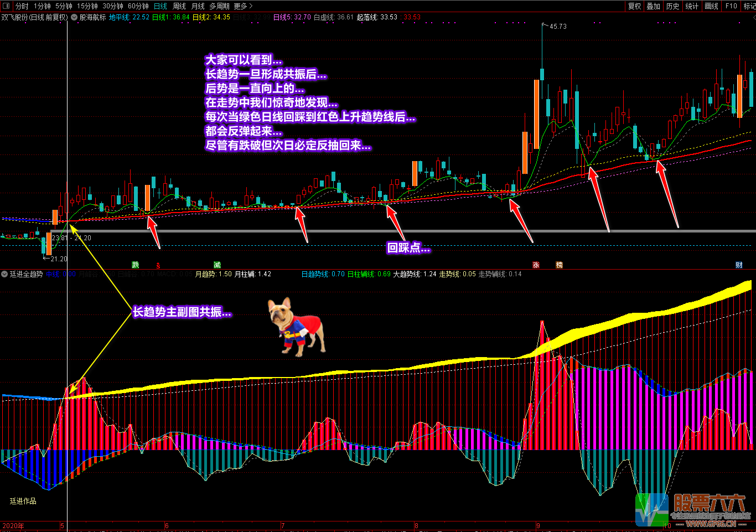Click the 廷进全趋势 indicator name
Viewport: 756px width, 532px height.
click(26, 274)
